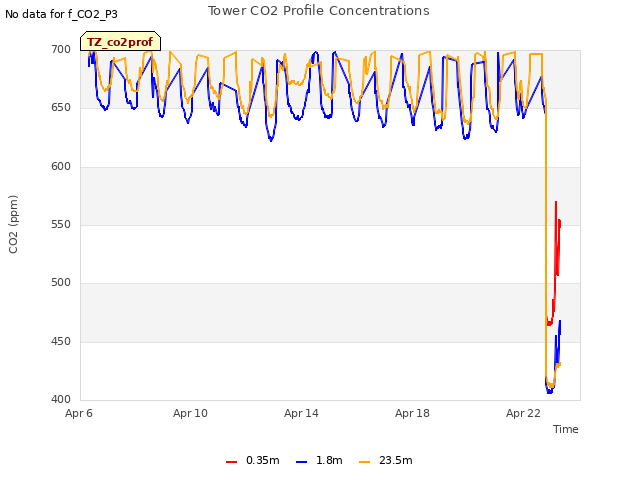The width and height of the screenshot is (640, 480).
Task: Click the 550 y-axis tick label
Action: pyautogui.click(x=61, y=224)
